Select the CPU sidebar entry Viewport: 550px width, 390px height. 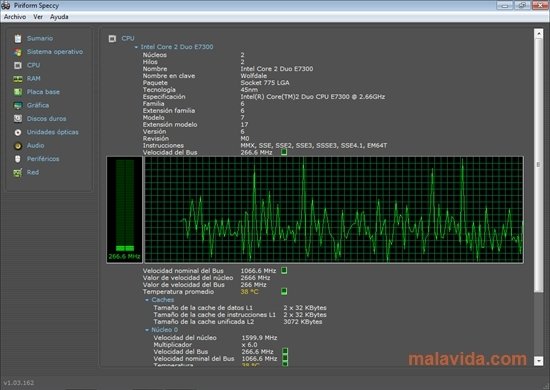coord(33,65)
